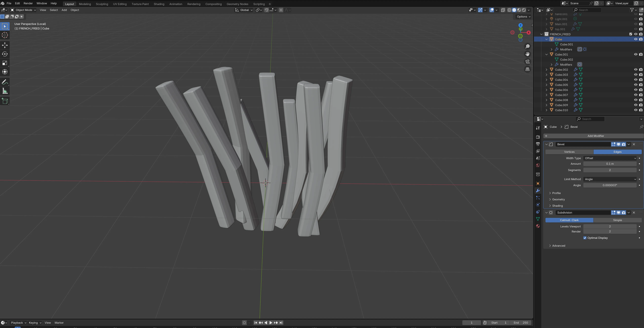Switch to the Sculpting workspace tab
This screenshot has height=328, width=644.
[102, 4]
